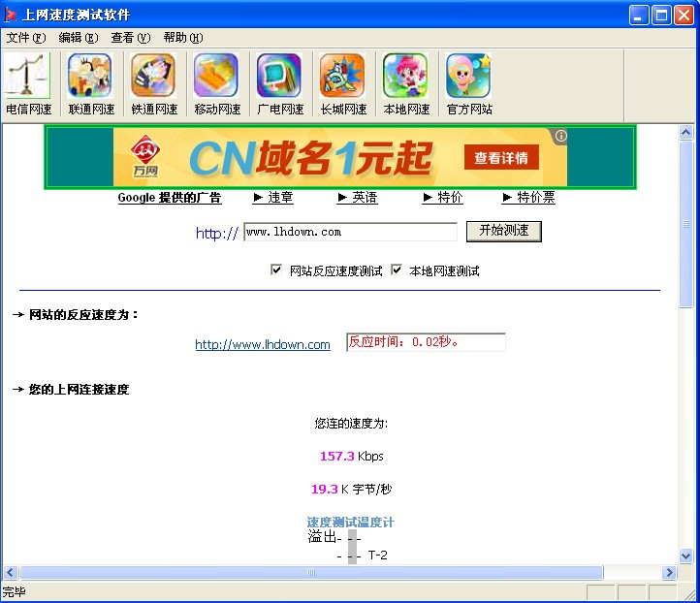
Task: Click the app icon in title bar
Action: pyautogui.click(x=11, y=15)
